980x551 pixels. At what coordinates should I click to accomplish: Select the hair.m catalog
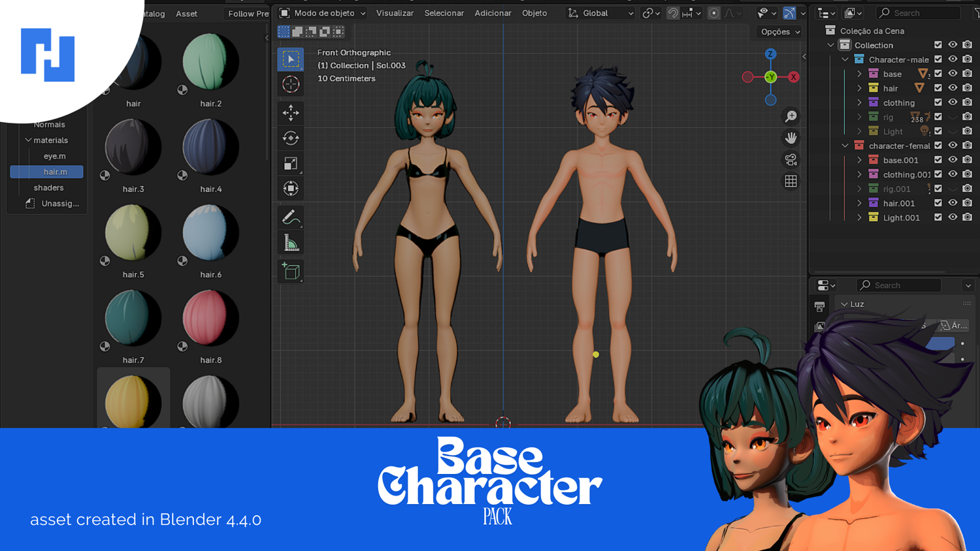(x=47, y=172)
